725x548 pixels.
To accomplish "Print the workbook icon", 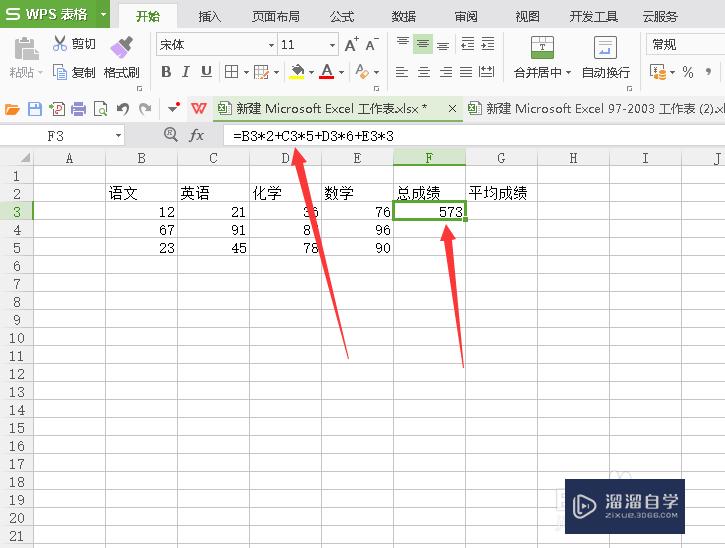I will pos(79,109).
